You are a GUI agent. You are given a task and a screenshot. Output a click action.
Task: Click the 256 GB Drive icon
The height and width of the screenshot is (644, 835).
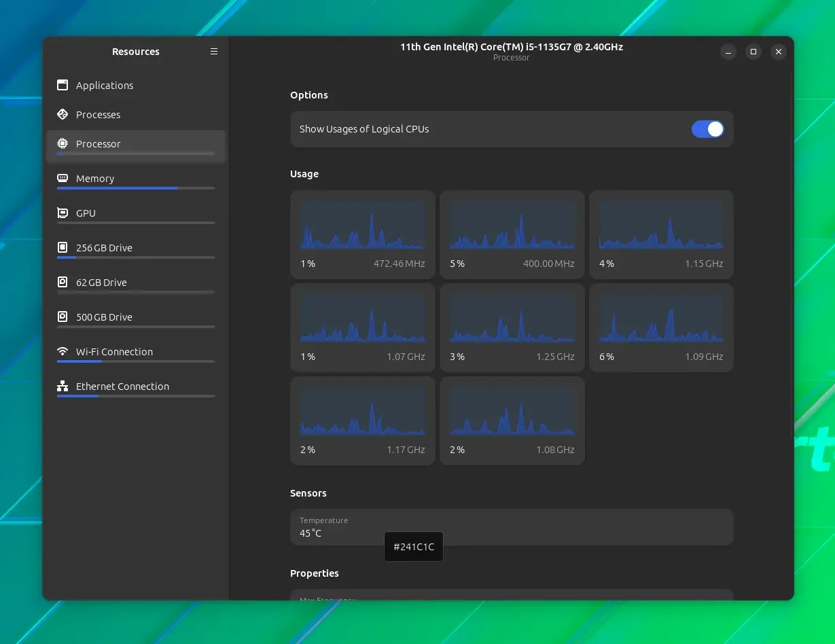point(63,248)
